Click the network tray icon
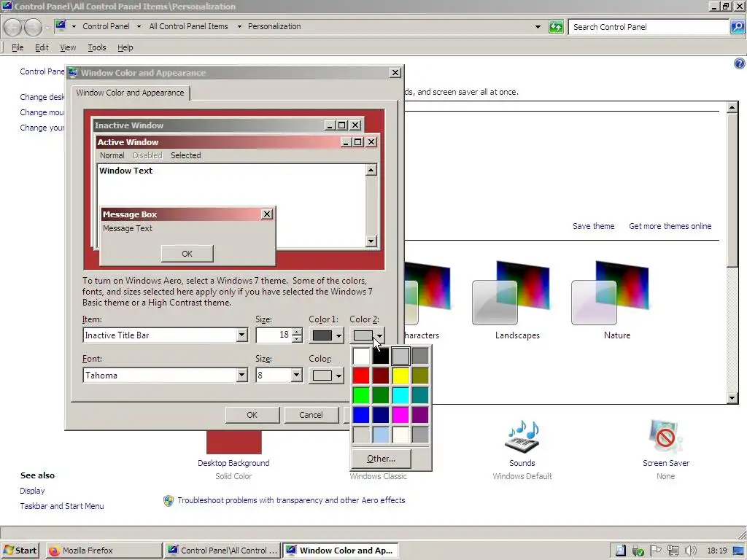Image resolution: width=747 pixels, height=560 pixels. pyautogui.click(x=673, y=551)
